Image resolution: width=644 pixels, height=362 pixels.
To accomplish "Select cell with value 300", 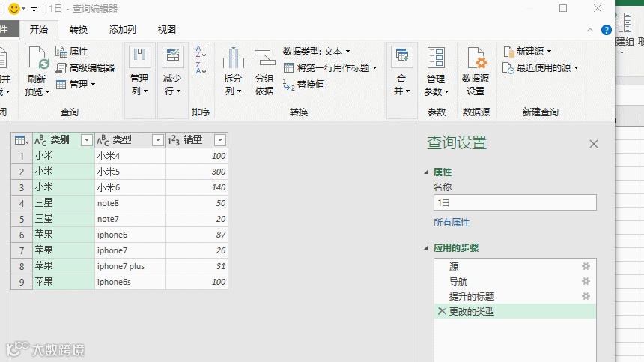I will [197, 172].
